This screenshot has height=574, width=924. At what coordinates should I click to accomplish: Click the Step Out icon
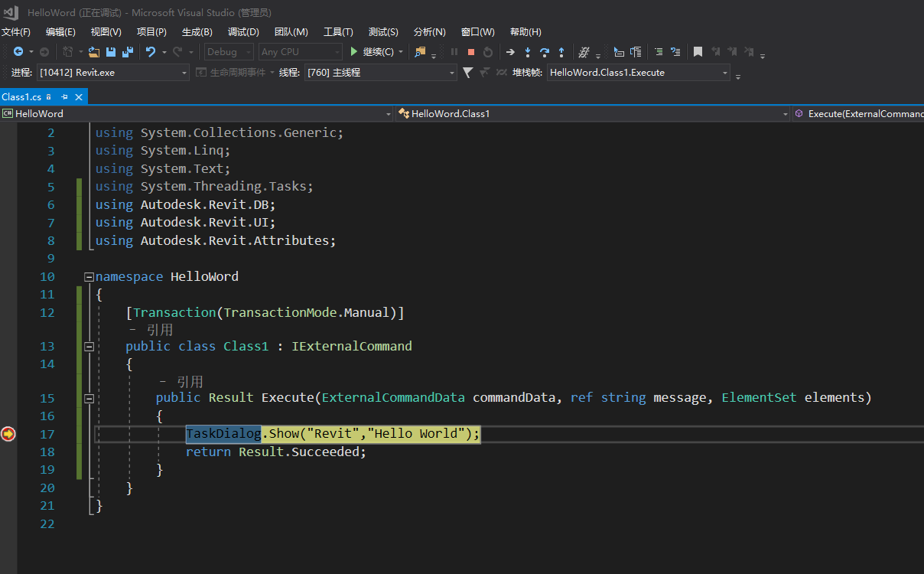561,52
